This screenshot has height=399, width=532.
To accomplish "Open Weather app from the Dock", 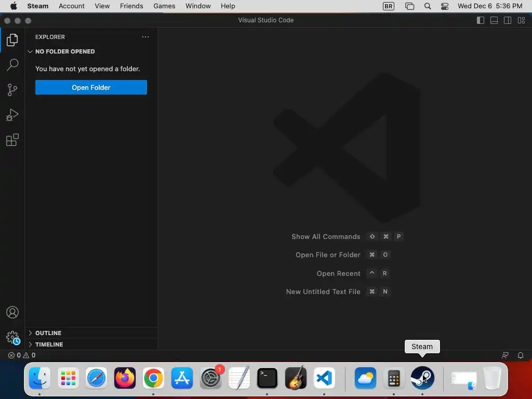I will click(x=365, y=378).
